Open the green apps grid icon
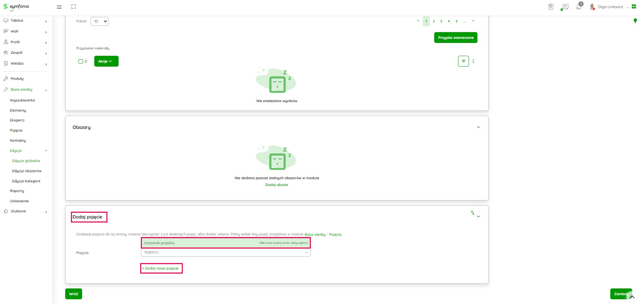Viewport: 644px width, 304px height. click(x=634, y=6)
